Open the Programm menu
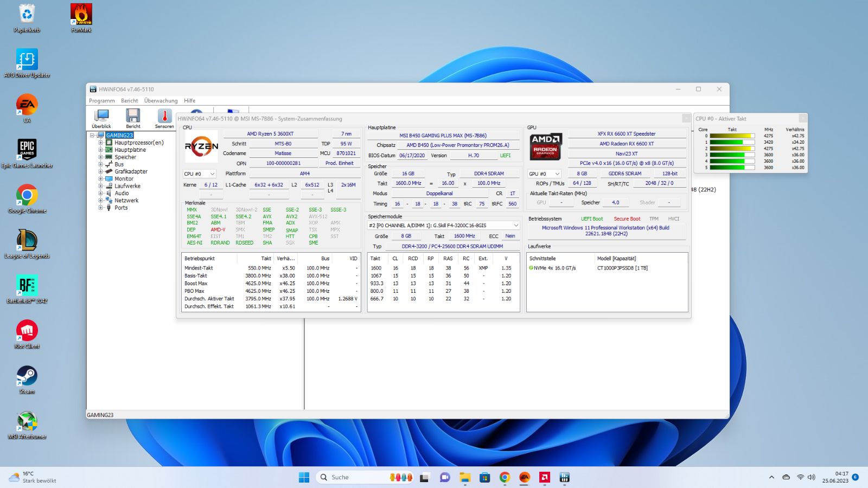The width and height of the screenshot is (868, 488). tap(102, 101)
